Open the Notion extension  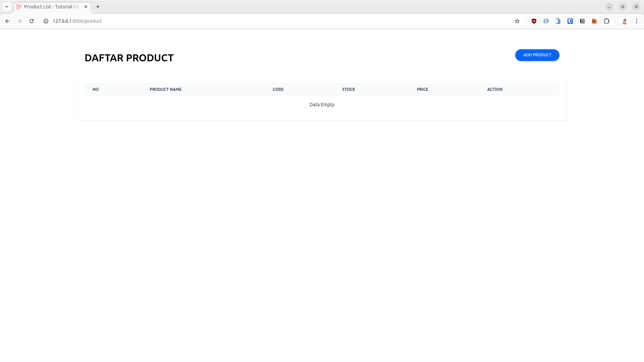tap(582, 21)
